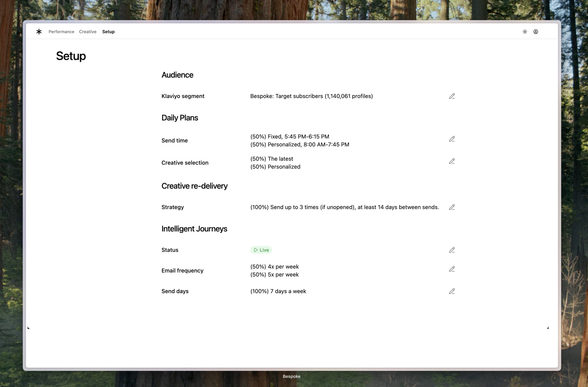Screen dimensions: 588x387
Task: Toggle the light/dark theme sun icon
Action: pos(525,32)
